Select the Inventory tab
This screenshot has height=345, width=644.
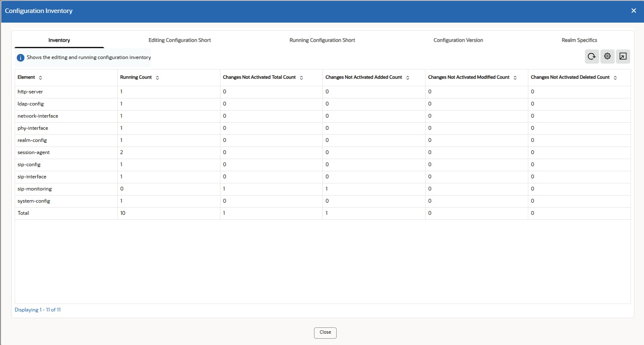[59, 40]
